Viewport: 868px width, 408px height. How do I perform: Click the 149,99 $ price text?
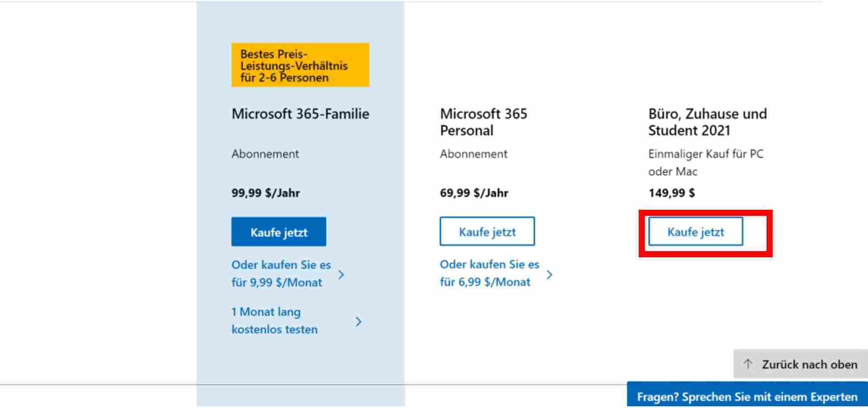click(671, 193)
